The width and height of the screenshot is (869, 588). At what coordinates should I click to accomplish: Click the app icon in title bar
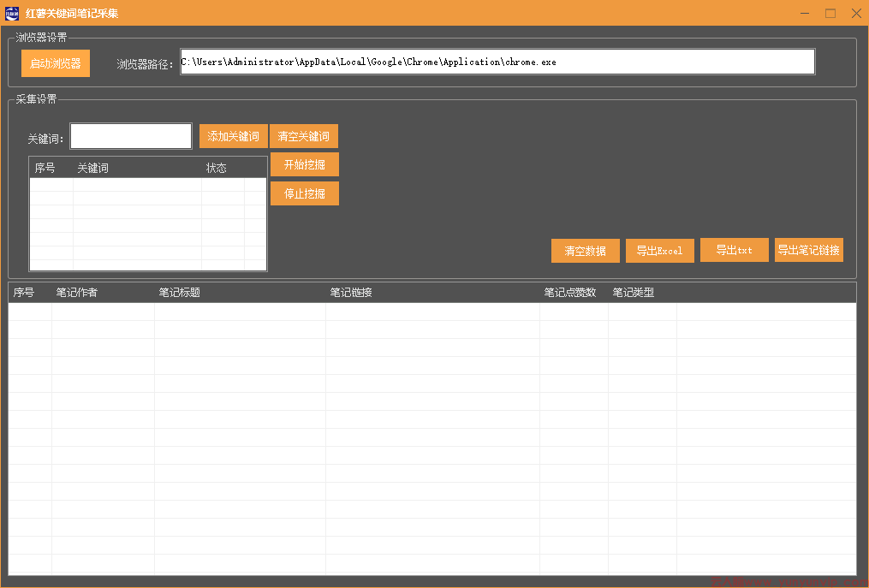pos(12,14)
